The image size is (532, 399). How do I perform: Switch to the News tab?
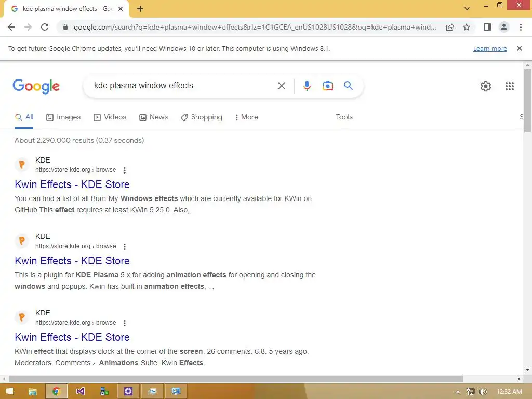coord(153,117)
